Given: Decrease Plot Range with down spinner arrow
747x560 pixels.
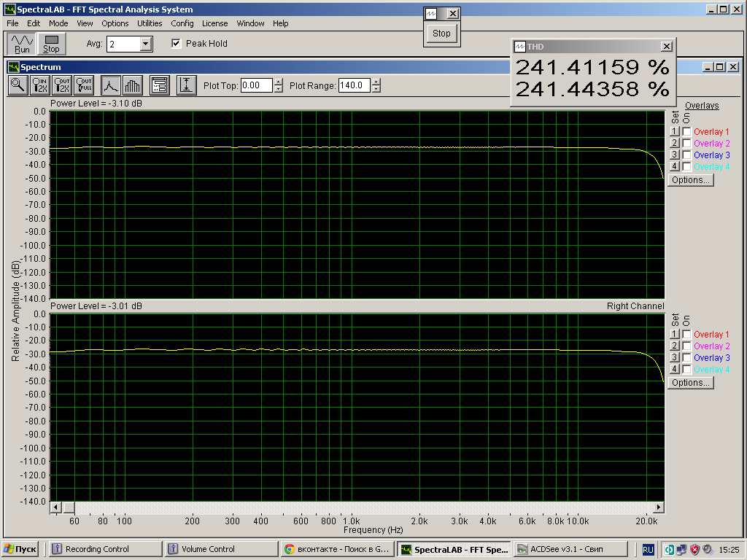Looking at the screenshot, I should pos(376,89).
